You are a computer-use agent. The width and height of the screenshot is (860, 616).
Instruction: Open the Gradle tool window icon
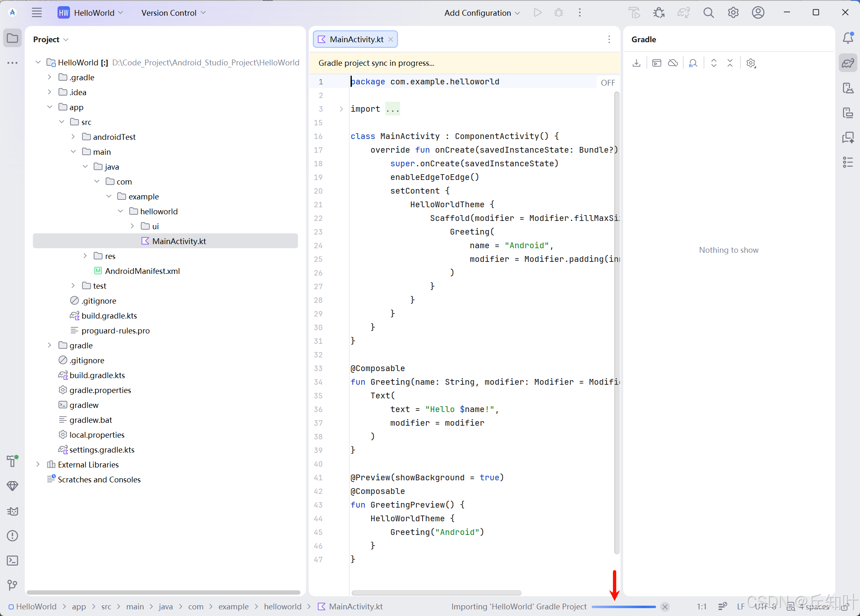click(848, 63)
